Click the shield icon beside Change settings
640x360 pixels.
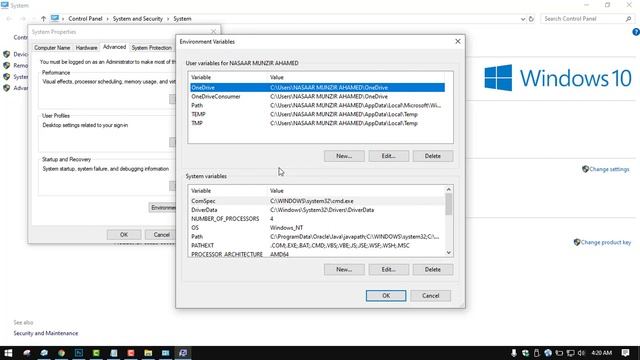pos(585,169)
